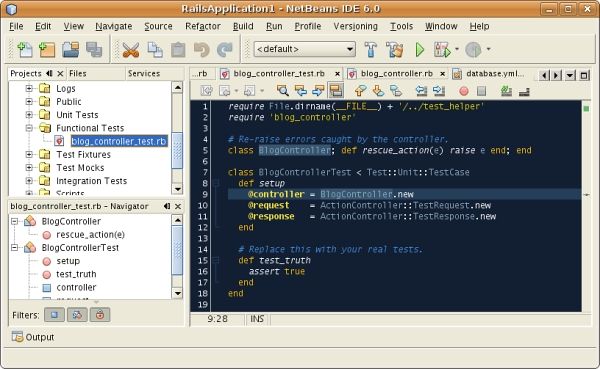600x369 pixels.
Task: Switch to the blog_controller.rb tab
Action: 396,73
